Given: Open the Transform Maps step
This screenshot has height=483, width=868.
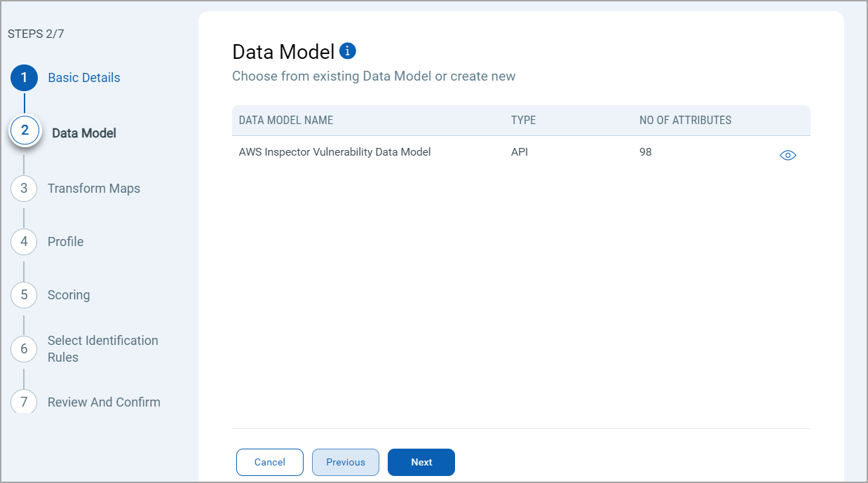Looking at the screenshot, I should 94,189.
